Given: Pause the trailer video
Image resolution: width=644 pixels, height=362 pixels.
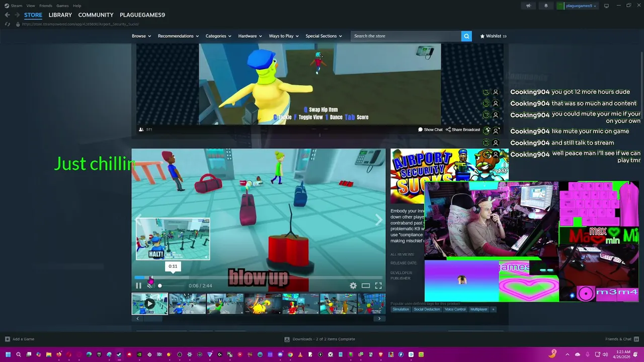Looking at the screenshot, I should tap(139, 286).
